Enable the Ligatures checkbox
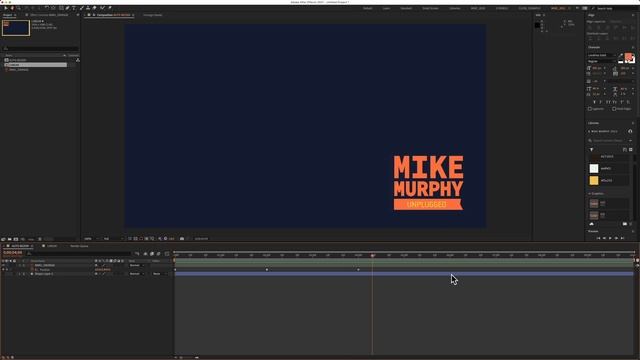 click(x=590, y=109)
